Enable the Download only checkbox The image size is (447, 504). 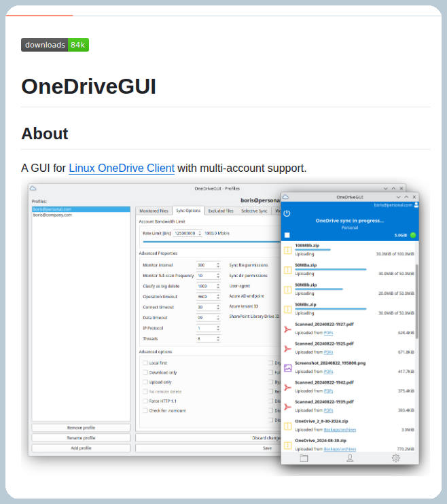[x=145, y=372]
